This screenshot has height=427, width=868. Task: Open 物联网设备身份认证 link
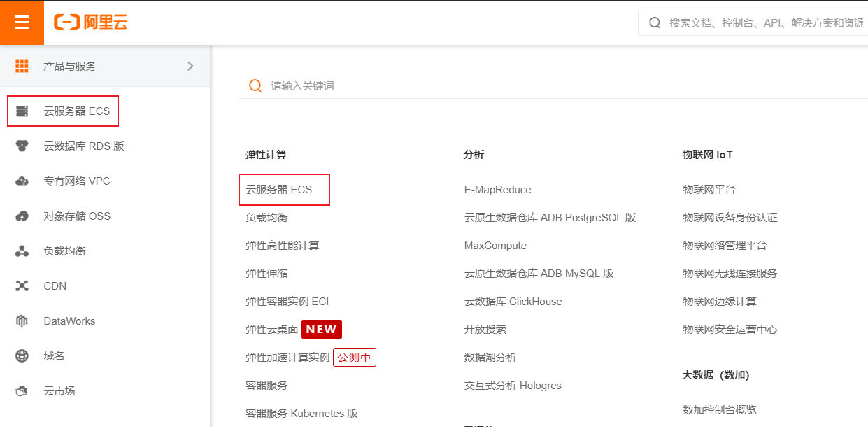(x=730, y=217)
